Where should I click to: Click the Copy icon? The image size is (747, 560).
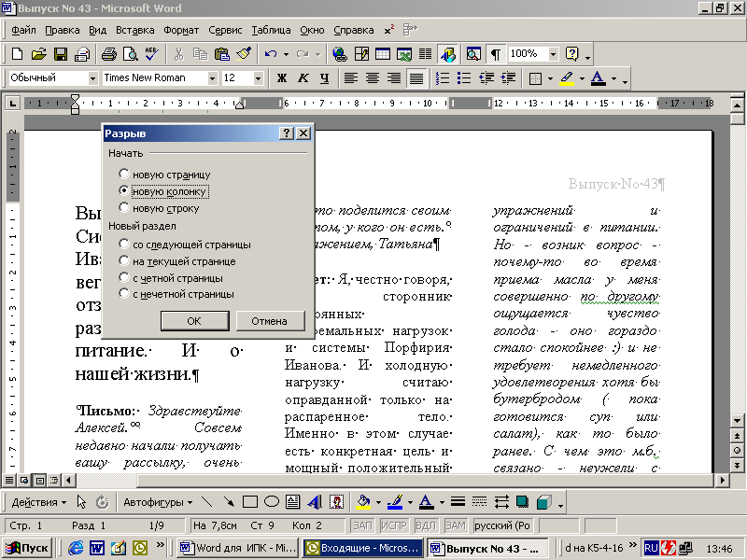[200, 54]
